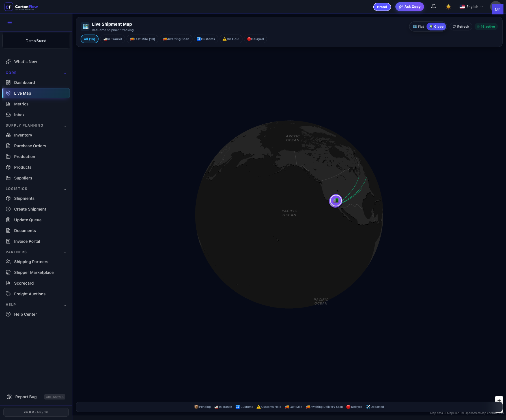Click the Production factory icon

click(8, 157)
